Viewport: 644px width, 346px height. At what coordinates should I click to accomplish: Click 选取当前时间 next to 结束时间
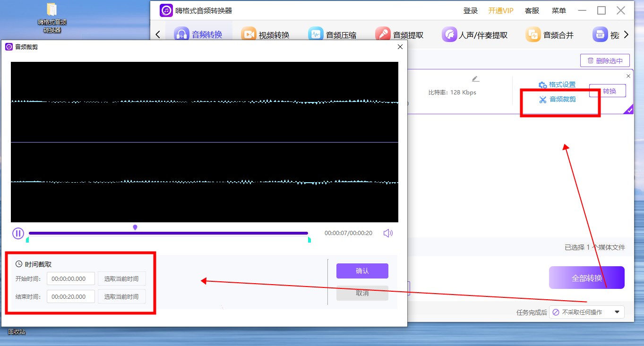click(x=122, y=296)
